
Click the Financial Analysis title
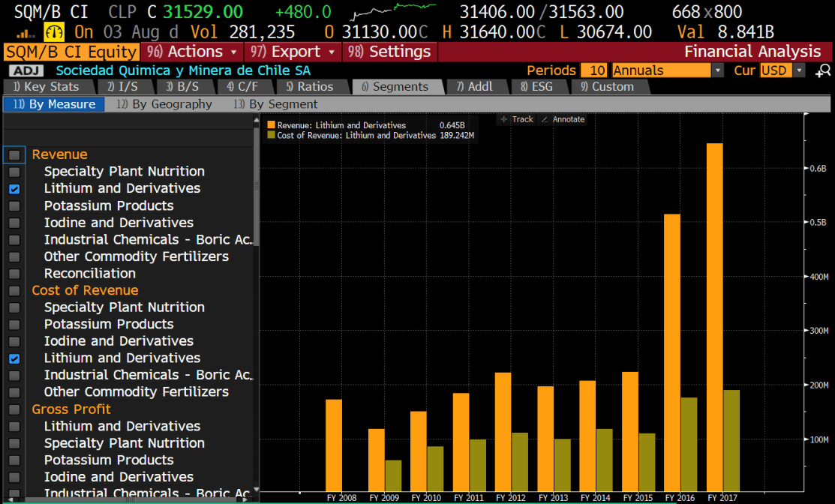(752, 52)
